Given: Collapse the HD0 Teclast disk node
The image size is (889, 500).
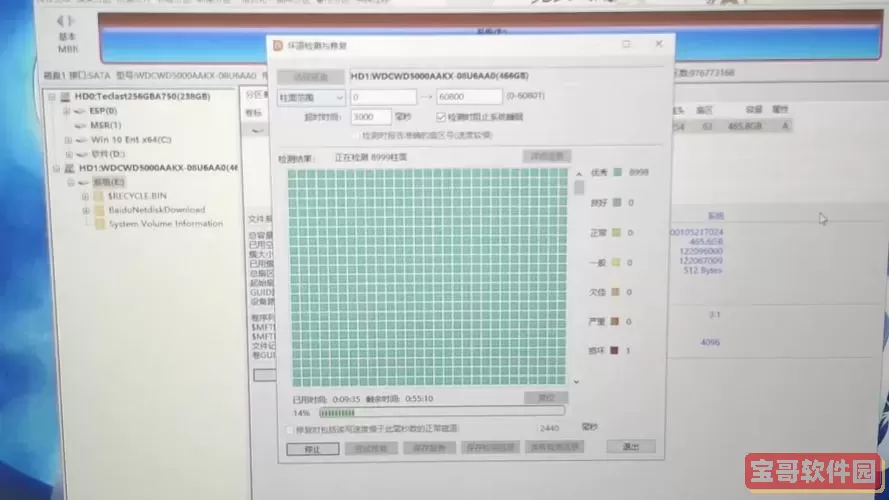Looking at the screenshot, I should pyautogui.click(x=52, y=97).
